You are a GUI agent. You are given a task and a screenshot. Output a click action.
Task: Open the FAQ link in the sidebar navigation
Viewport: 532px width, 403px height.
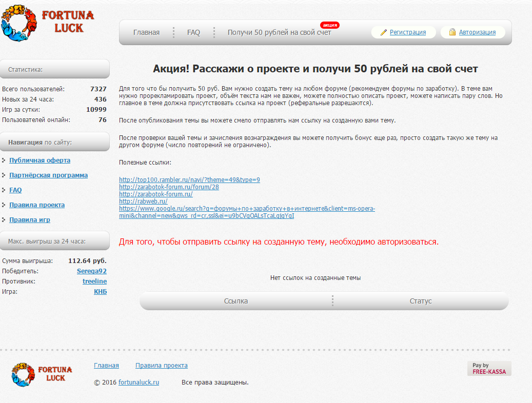pos(15,190)
